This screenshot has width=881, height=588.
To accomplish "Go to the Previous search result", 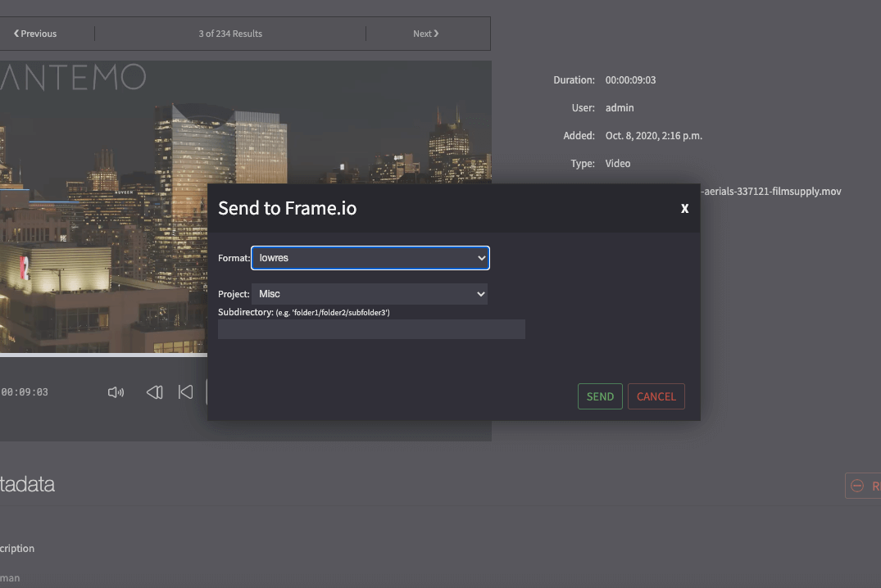I will click(35, 34).
